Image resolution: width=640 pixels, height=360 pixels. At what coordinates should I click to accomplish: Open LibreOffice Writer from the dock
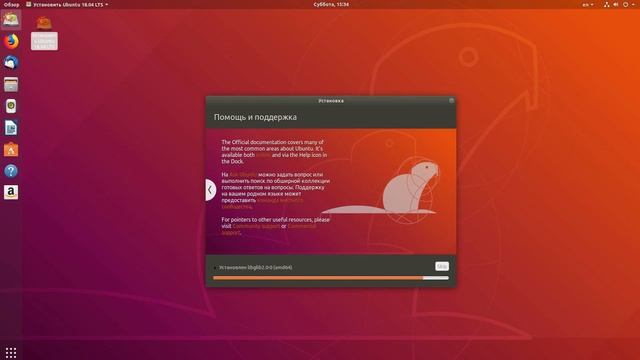coord(11,128)
